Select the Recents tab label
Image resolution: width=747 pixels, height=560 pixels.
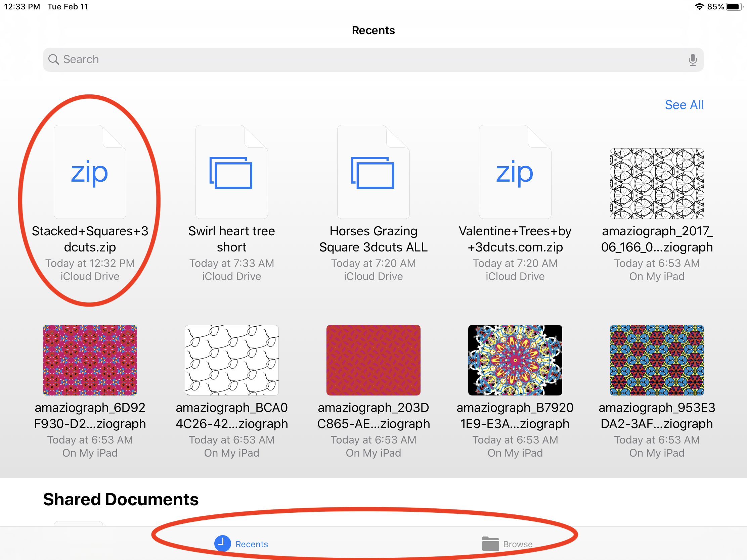pos(252,544)
